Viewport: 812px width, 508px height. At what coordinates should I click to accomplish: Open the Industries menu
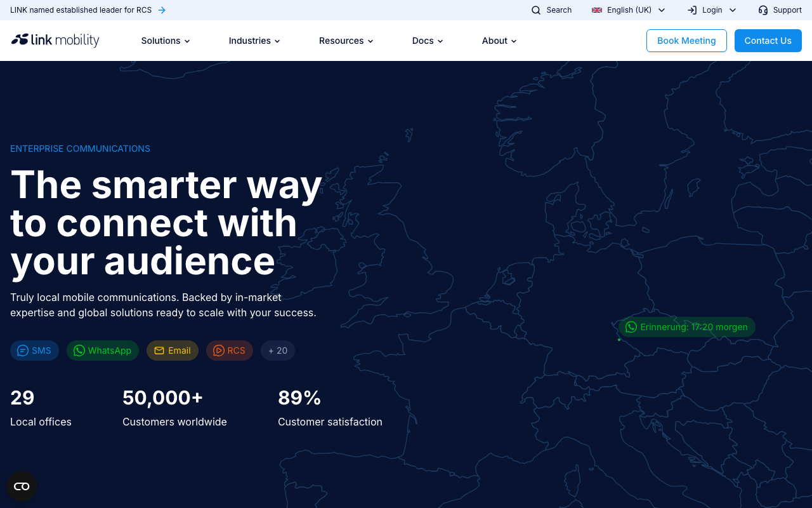(x=254, y=41)
